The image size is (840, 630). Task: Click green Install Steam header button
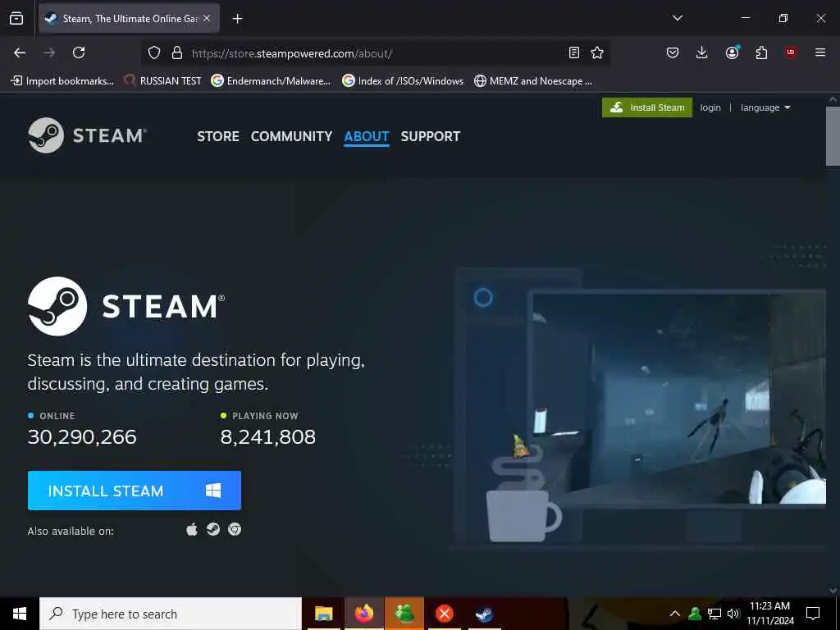(647, 107)
